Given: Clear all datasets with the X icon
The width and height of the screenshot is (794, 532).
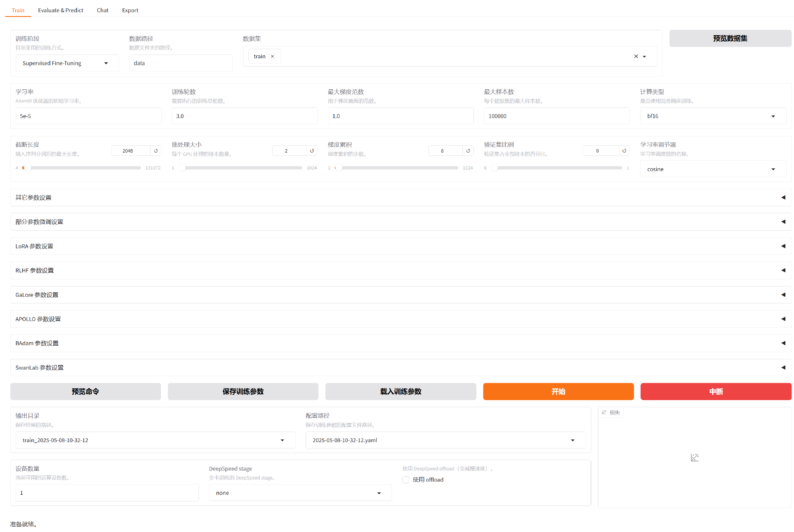Looking at the screenshot, I should 636,57.
